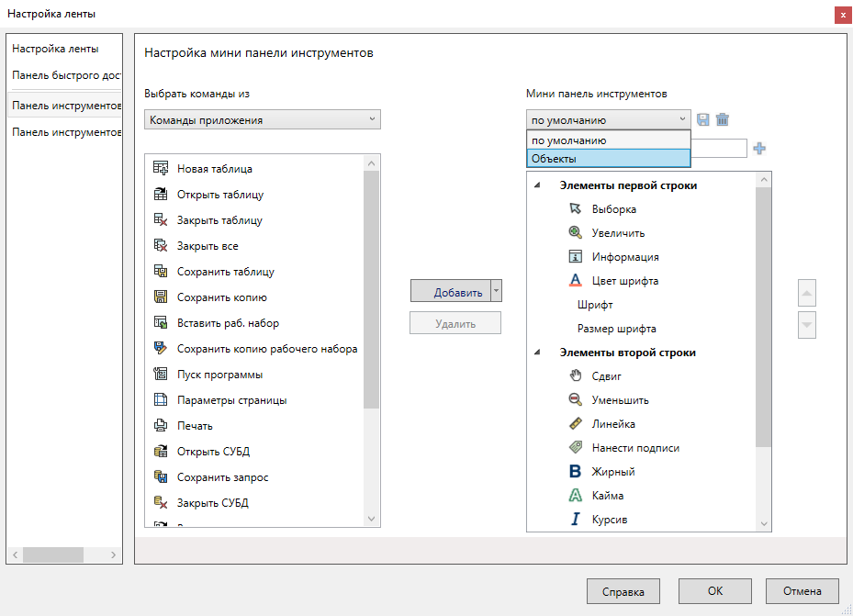Click the save mini toolbar floppy icon
This screenshot has width=853, height=616.
point(703,120)
